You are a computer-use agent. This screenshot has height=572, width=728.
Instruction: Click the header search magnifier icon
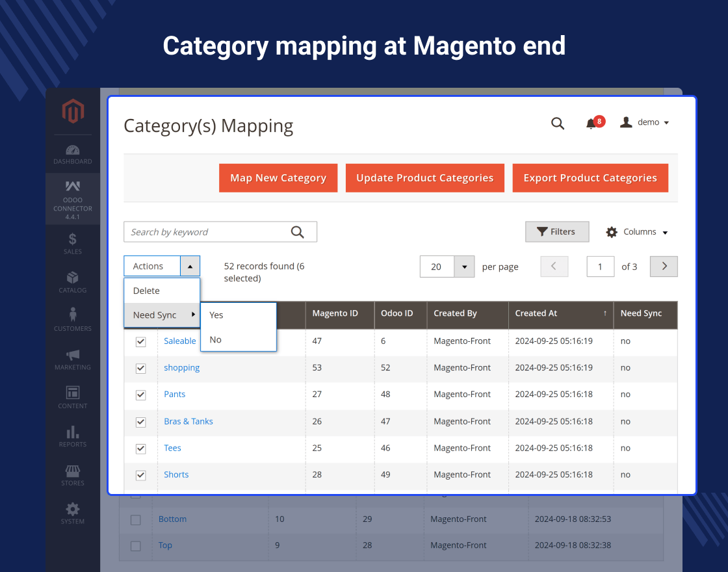point(558,123)
